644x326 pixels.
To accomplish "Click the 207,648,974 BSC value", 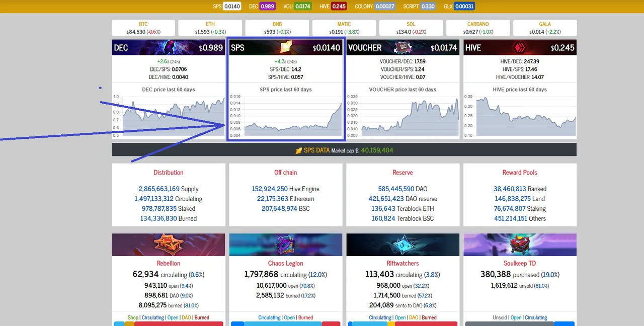I will coord(279,208).
